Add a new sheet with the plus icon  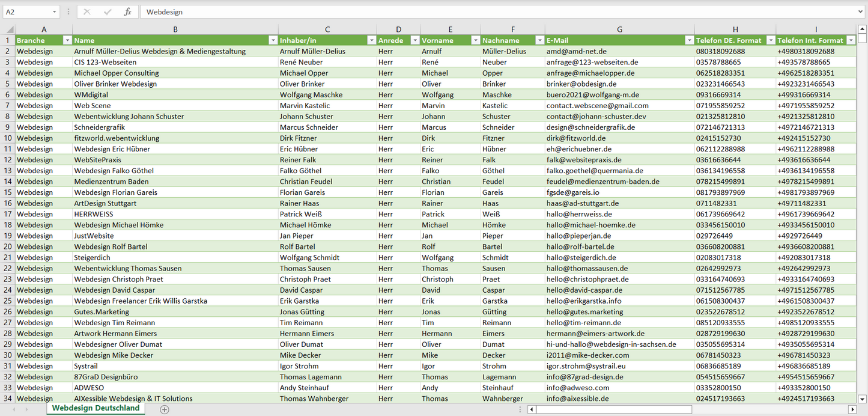[x=165, y=409]
